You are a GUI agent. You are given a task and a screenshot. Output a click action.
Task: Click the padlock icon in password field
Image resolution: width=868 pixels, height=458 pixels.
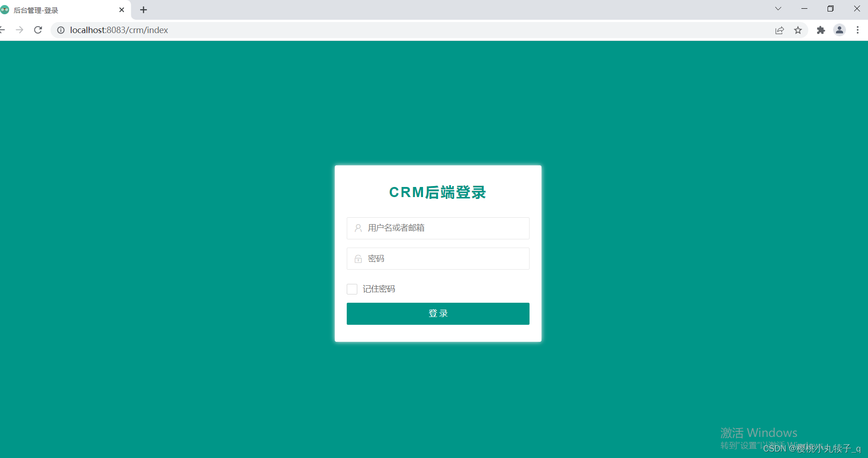coord(358,259)
